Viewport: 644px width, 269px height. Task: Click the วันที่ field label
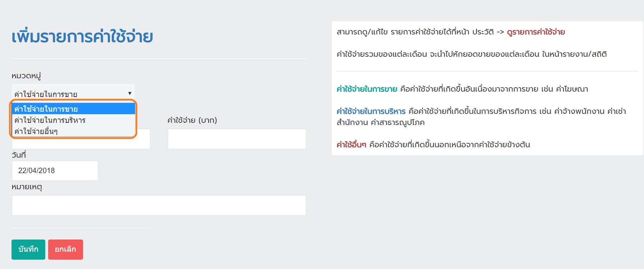click(19, 155)
